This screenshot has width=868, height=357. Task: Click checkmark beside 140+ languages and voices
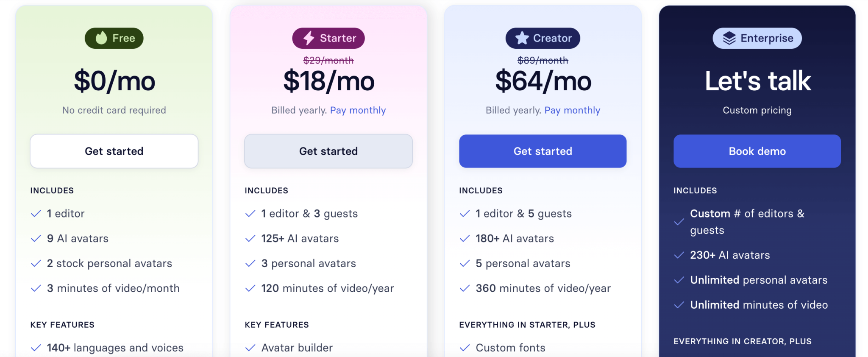pos(36,348)
